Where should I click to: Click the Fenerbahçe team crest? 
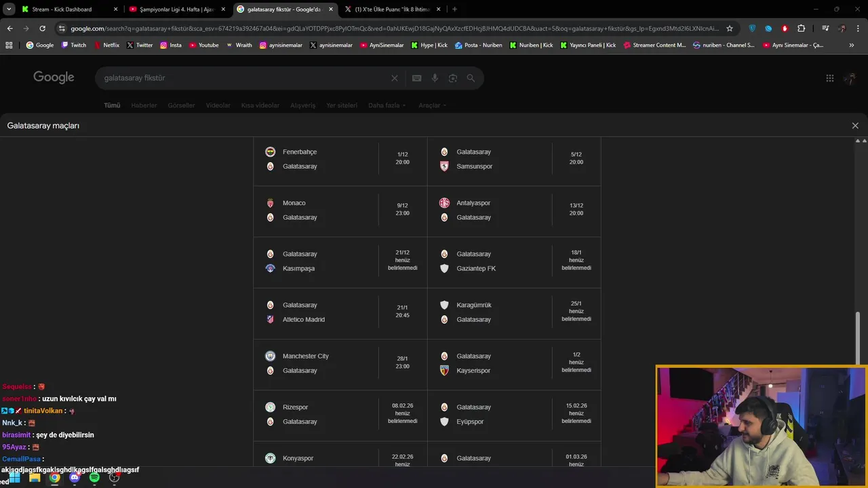coord(270,152)
